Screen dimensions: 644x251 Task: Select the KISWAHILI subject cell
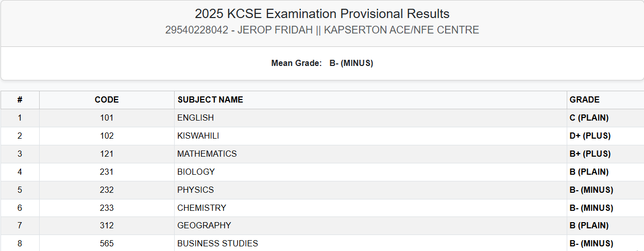[x=198, y=136]
